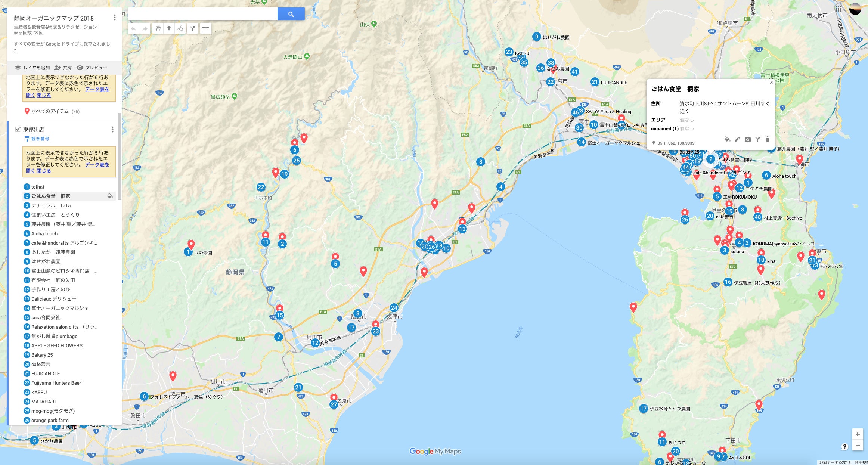This screenshot has height=465, width=868.
Task: Click the pencil edit icon in popup
Action: coord(737,139)
